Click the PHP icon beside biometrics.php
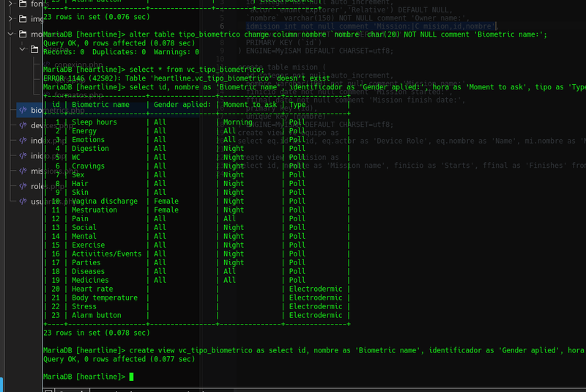 (x=23, y=110)
